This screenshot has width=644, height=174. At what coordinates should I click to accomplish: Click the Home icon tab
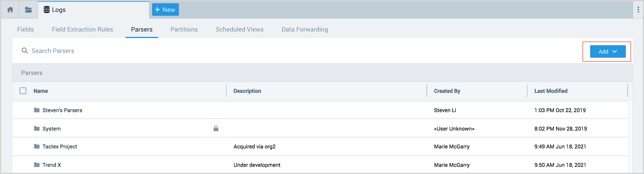coord(10,10)
